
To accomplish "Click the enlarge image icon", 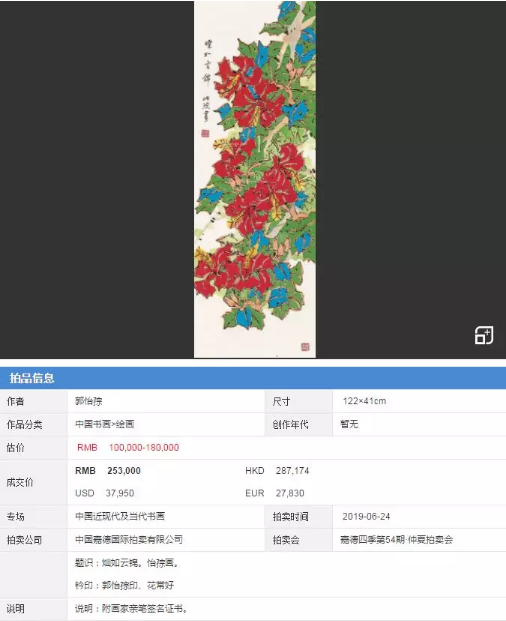I will point(484,335).
